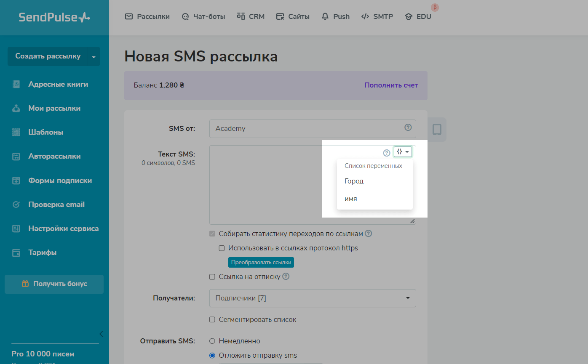Choose the имя variable from the list
Viewport: 588px width, 364px height.
351,199
